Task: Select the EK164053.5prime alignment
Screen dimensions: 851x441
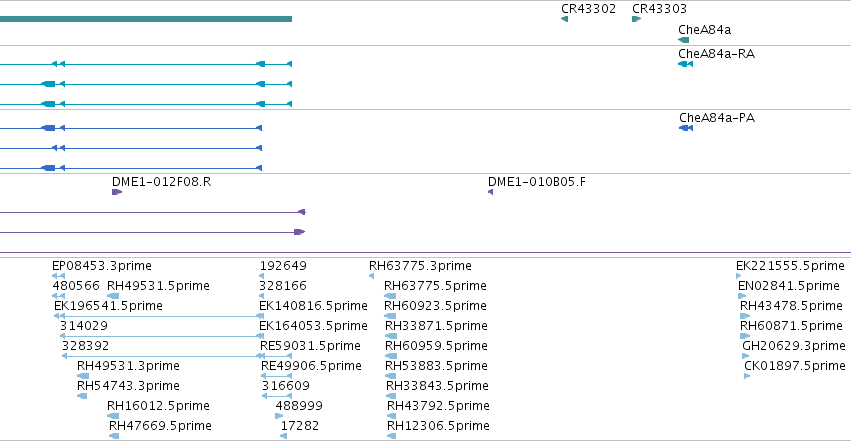Action: pos(313,326)
